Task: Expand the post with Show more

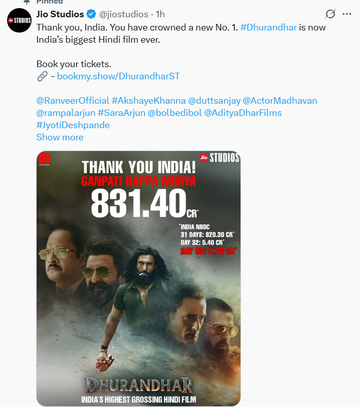Action: tap(60, 137)
